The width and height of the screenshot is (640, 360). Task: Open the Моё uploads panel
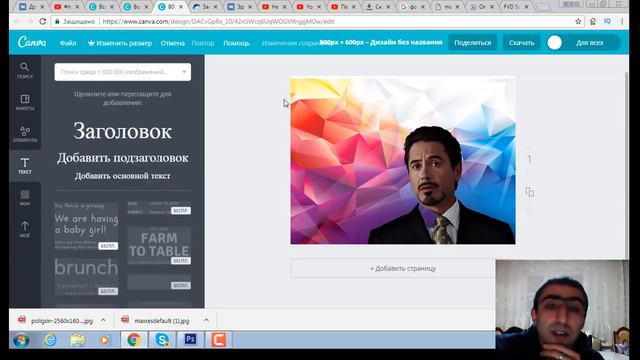click(25, 229)
